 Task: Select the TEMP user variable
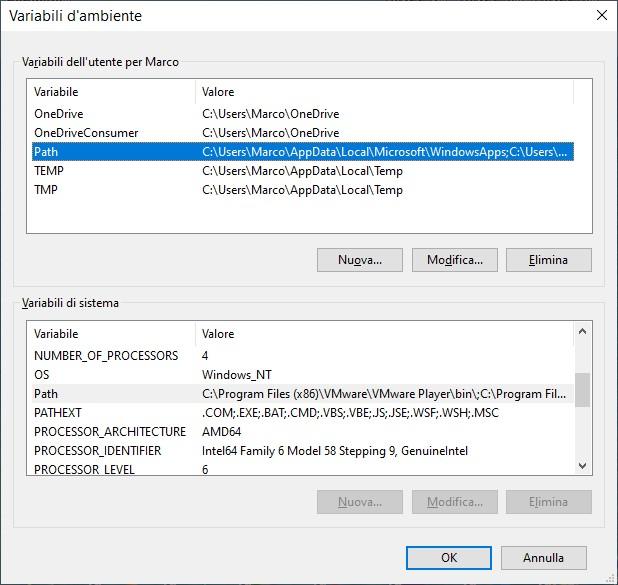pos(49,171)
